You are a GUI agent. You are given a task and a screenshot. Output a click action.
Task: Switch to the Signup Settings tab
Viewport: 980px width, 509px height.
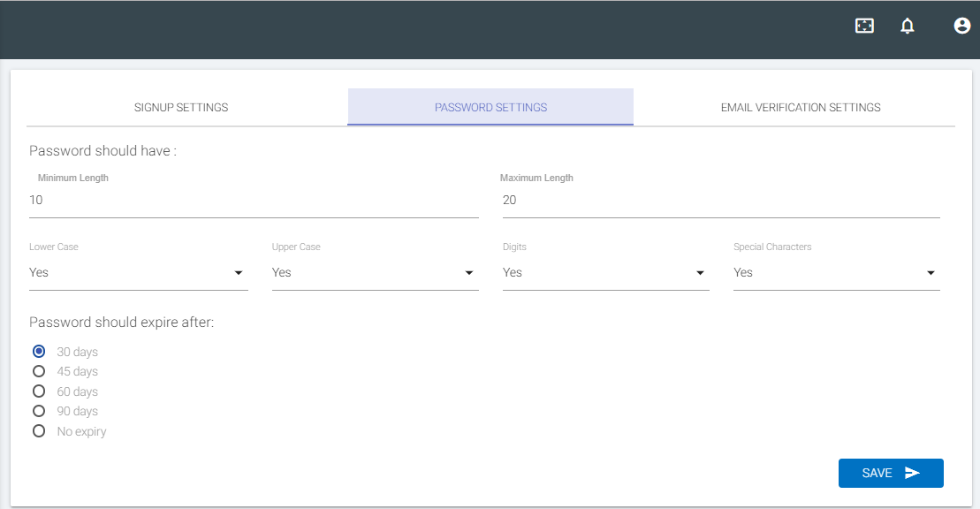(x=181, y=107)
